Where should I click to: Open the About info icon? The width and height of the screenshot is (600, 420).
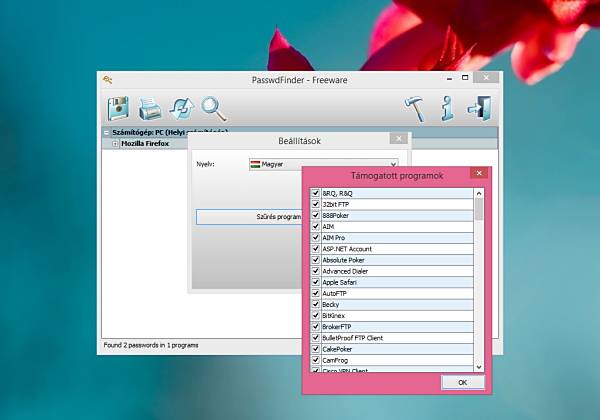click(447, 109)
